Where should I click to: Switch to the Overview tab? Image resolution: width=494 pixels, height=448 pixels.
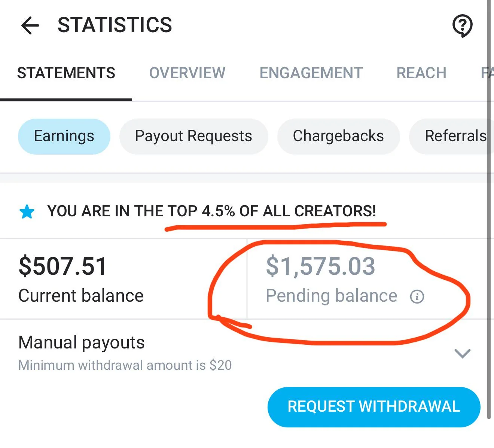pos(187,73)
